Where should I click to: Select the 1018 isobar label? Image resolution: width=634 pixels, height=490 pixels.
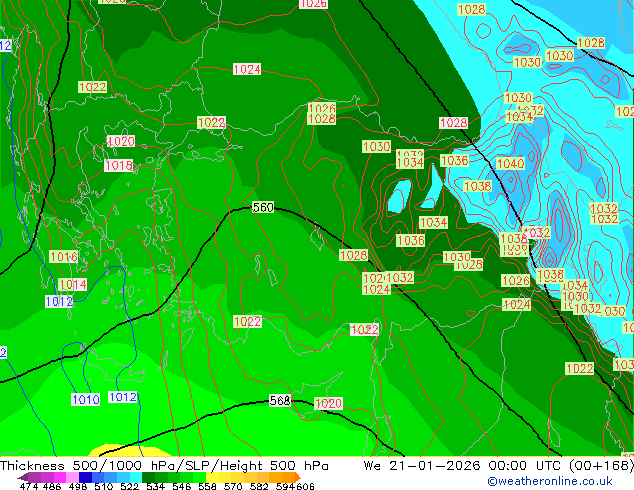click(x=119, y=165)
